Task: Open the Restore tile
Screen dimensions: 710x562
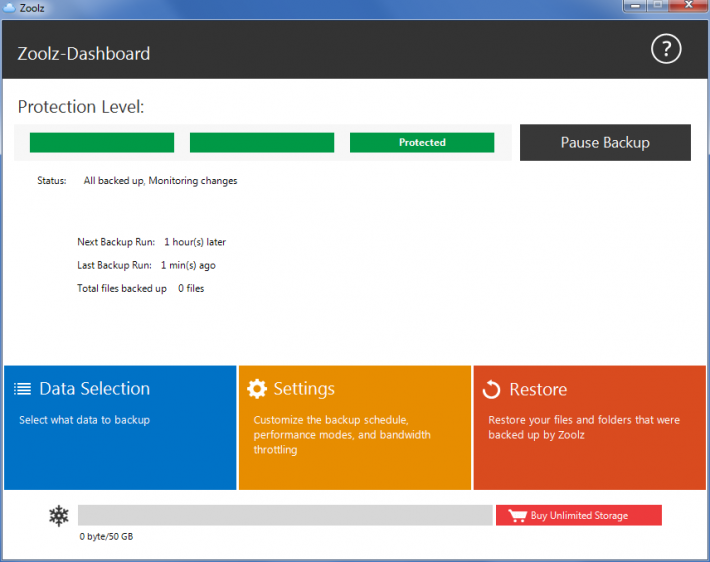Action: point(590,428)
